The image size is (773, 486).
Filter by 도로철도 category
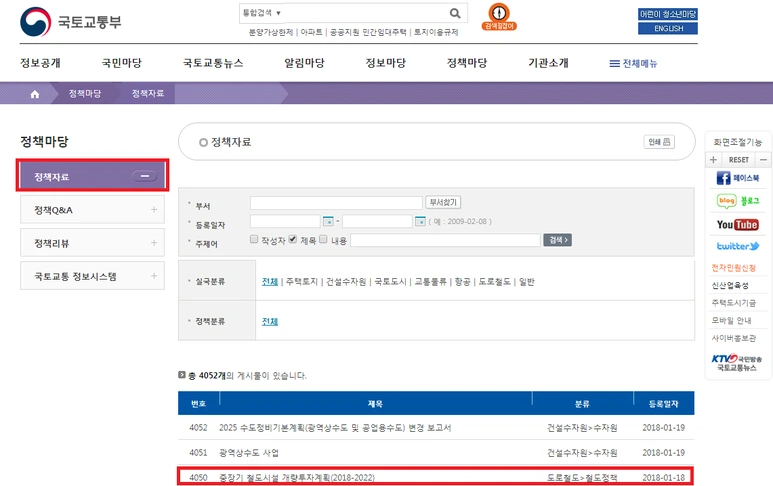(494, 281)
